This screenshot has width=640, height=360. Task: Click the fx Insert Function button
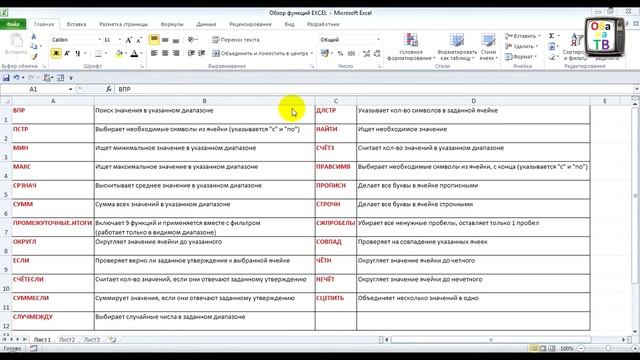(x=109, y=89)
